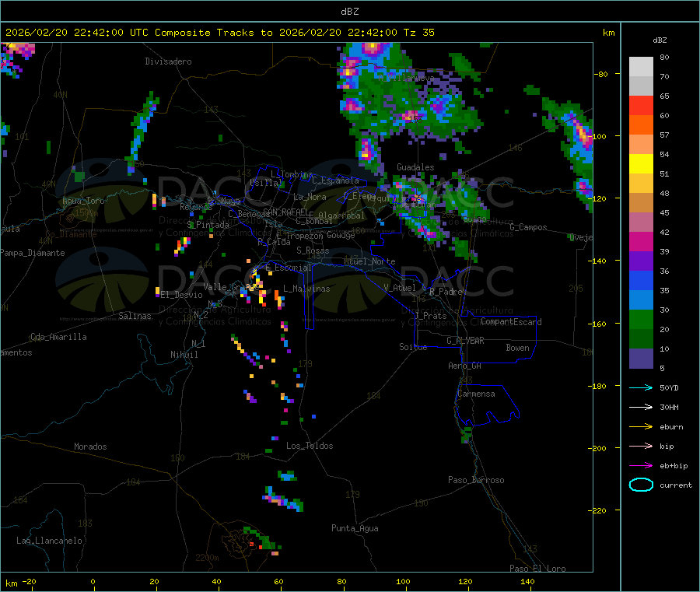The image size is (700, 592).
Task: Select the 20 dBZ green color swatch
Action: 641,339
